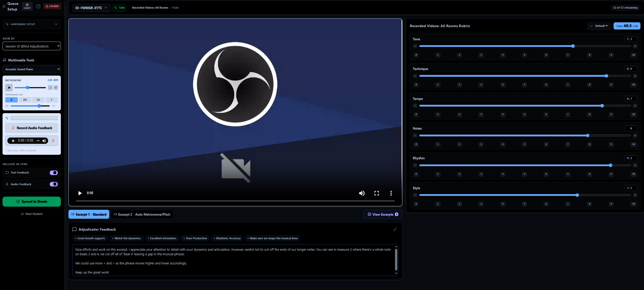The height and width of the screenshot is (290, 644).
Task: Adjust the Rhythm score slider
Action: pyautogui.click(x=525, y=165)
